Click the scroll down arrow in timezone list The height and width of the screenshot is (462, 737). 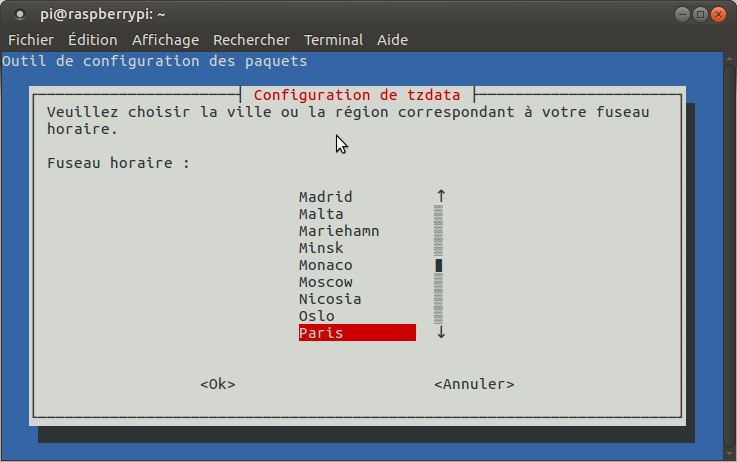coord(440,333)
